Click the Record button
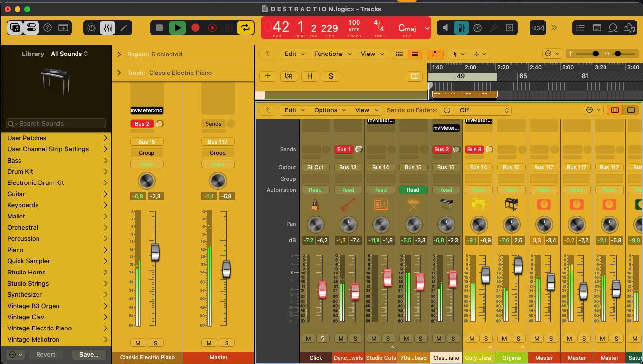The width and height of the screenshot is (643, 364). (x=195, y=28)
